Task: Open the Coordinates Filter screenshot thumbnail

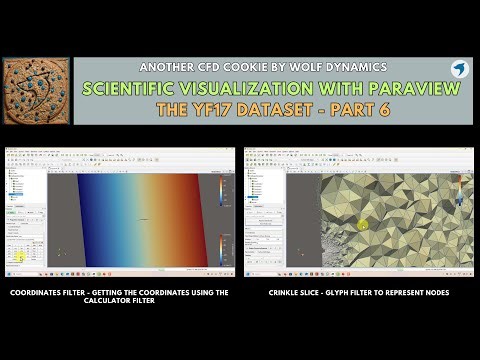Action: 120,212
